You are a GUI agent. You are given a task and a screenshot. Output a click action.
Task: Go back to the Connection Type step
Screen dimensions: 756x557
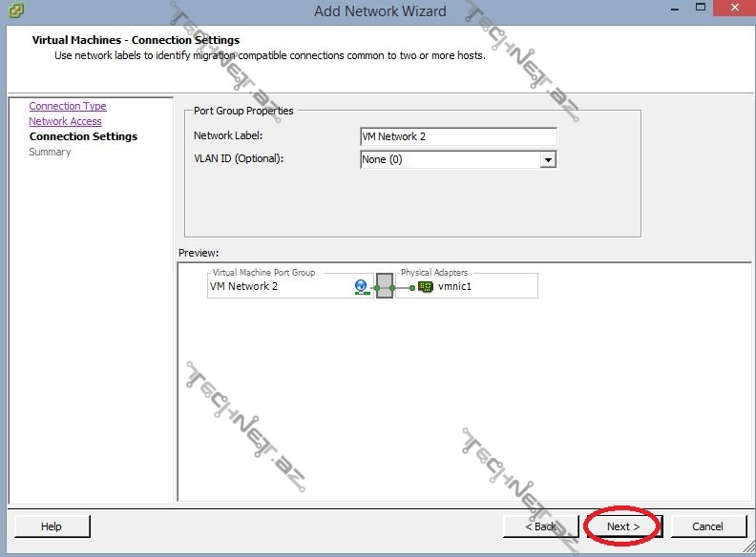tap(67, 106)
